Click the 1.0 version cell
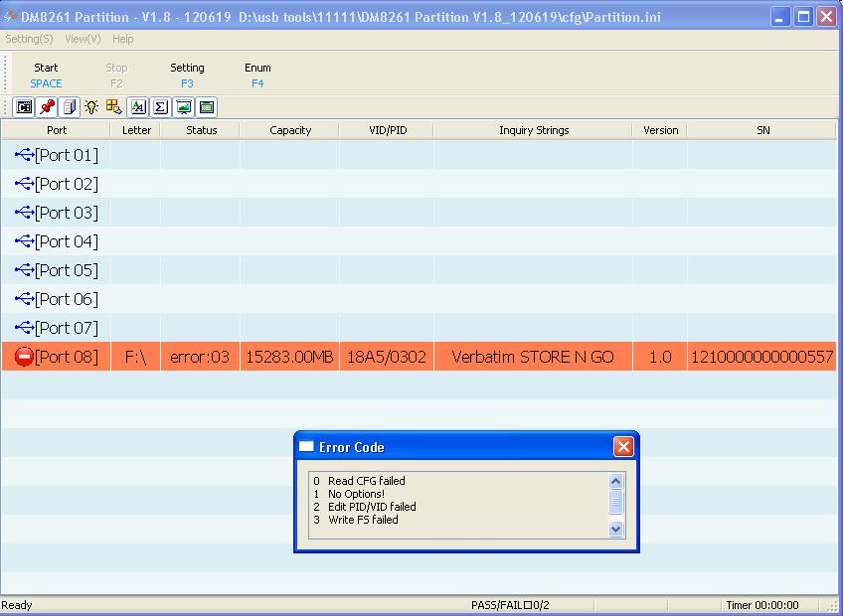Image resolution: width=843 pixels, height=616 pixels. pos(660,357)
